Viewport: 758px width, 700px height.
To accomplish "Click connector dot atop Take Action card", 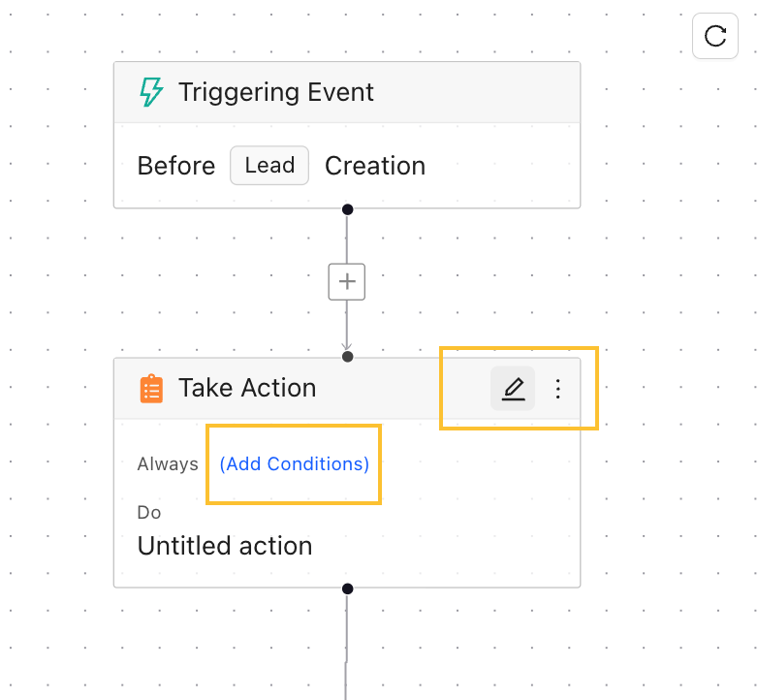I will click(347, 357).
